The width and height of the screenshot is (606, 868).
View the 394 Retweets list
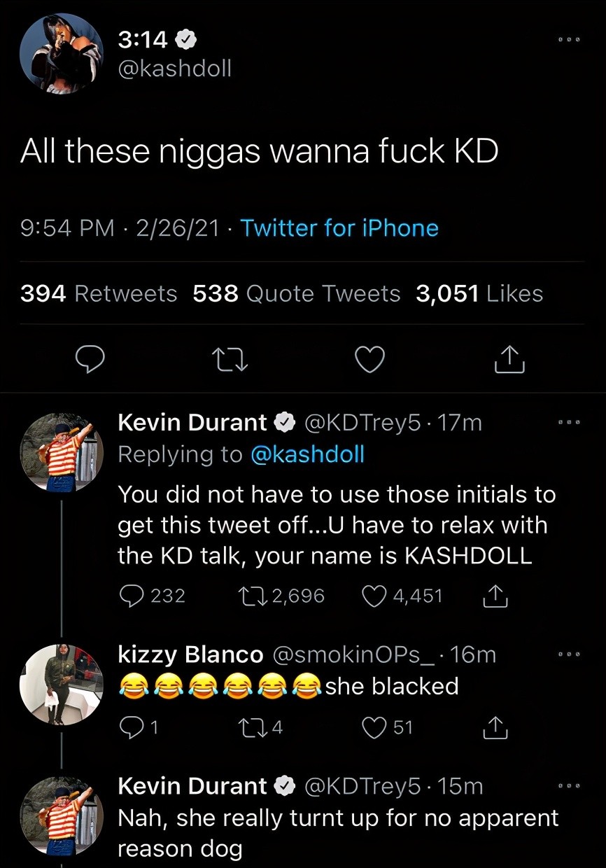click(x=99, y=294)
